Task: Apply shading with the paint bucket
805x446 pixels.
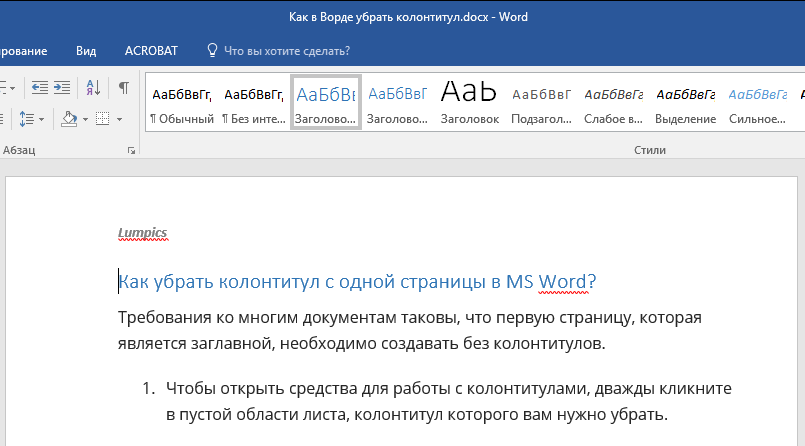Action: click(x=69, y=119)
